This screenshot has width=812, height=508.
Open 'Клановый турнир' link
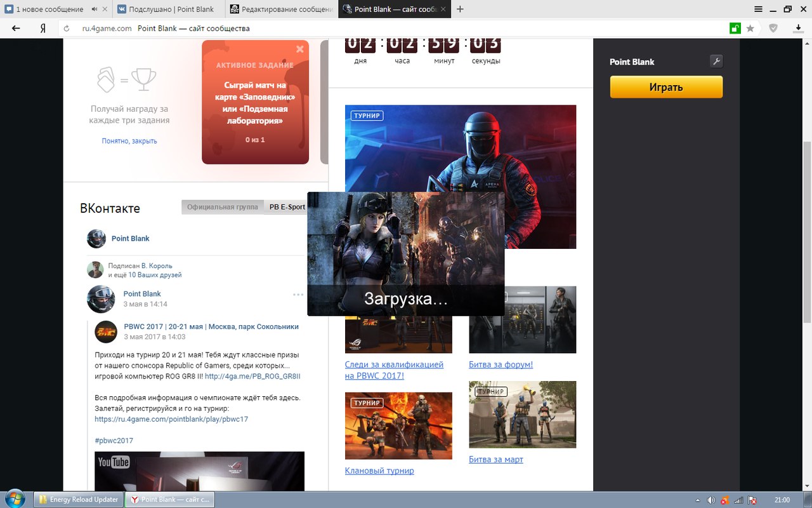(x=379, y=471)
